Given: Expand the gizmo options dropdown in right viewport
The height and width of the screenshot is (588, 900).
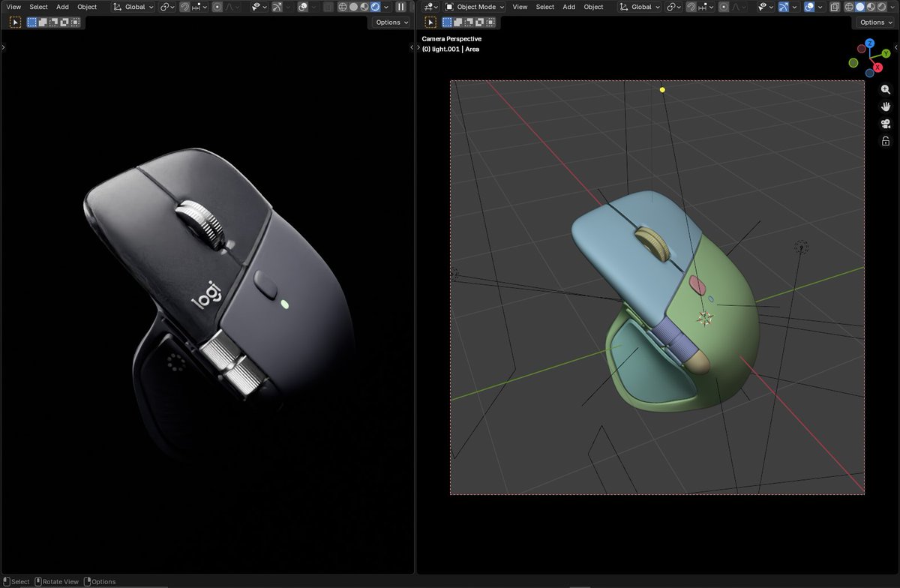Looking at the screenshot, I should pyautogui.click(x=795, y=7).
